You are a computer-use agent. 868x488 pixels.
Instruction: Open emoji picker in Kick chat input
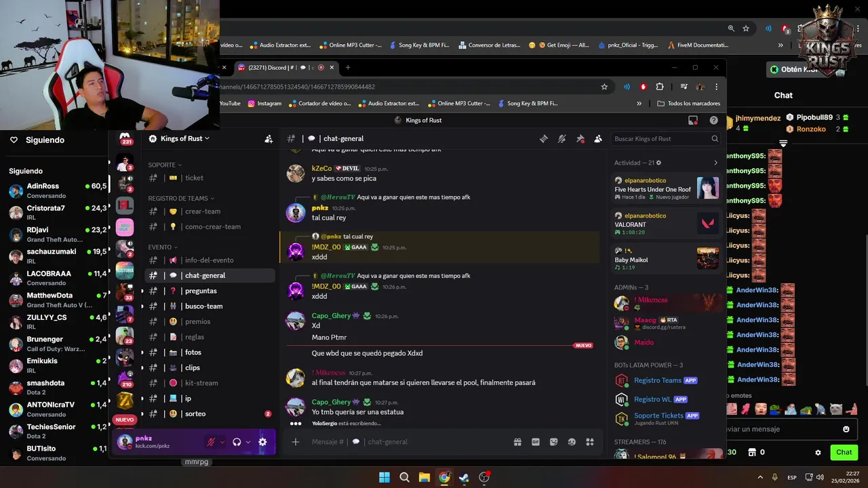[846, 429]
